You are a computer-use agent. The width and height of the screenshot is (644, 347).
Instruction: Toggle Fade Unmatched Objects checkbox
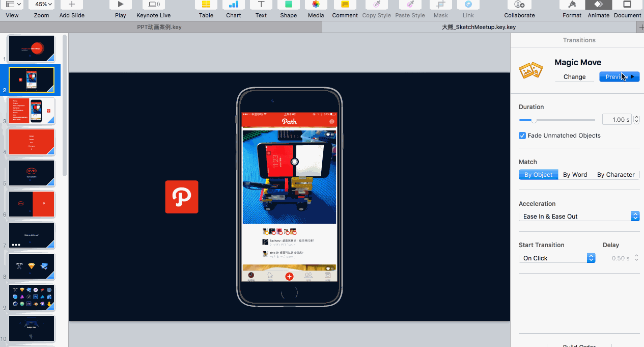522,136
